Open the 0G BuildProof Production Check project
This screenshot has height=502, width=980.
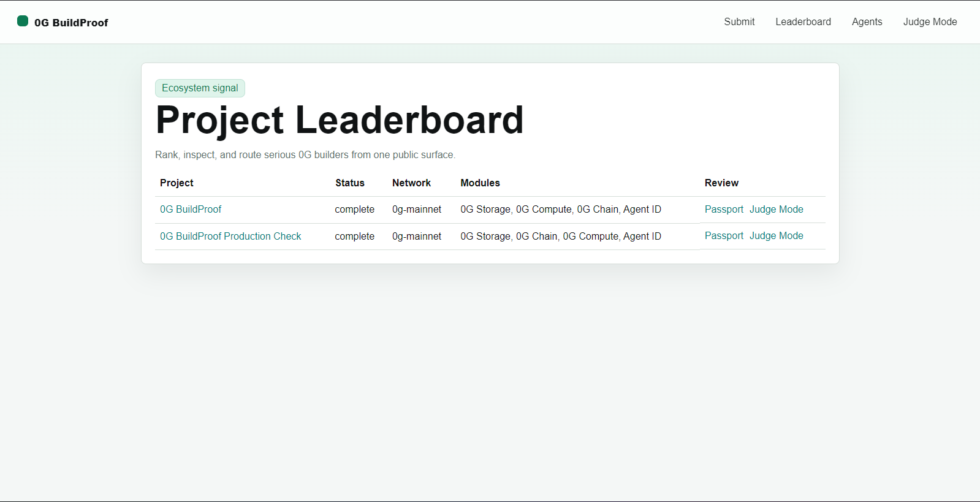(x=230, y=237)
